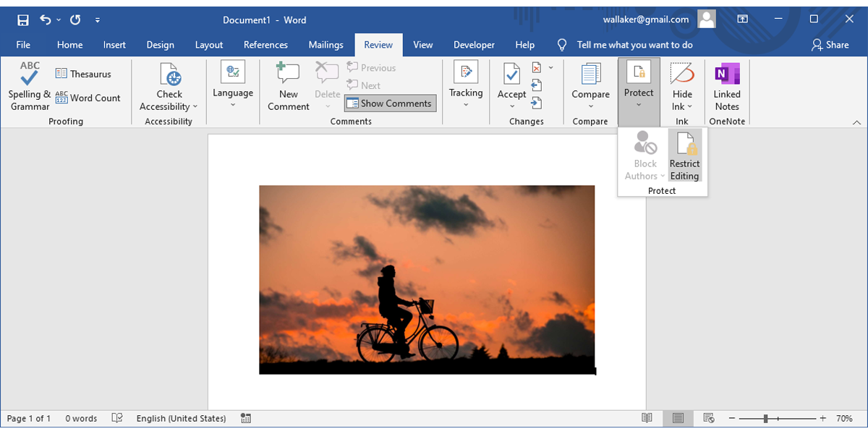This screenshot has width=868, height=434.
Task: Reject the change using red X icon
Action: [x=537, y=68]
